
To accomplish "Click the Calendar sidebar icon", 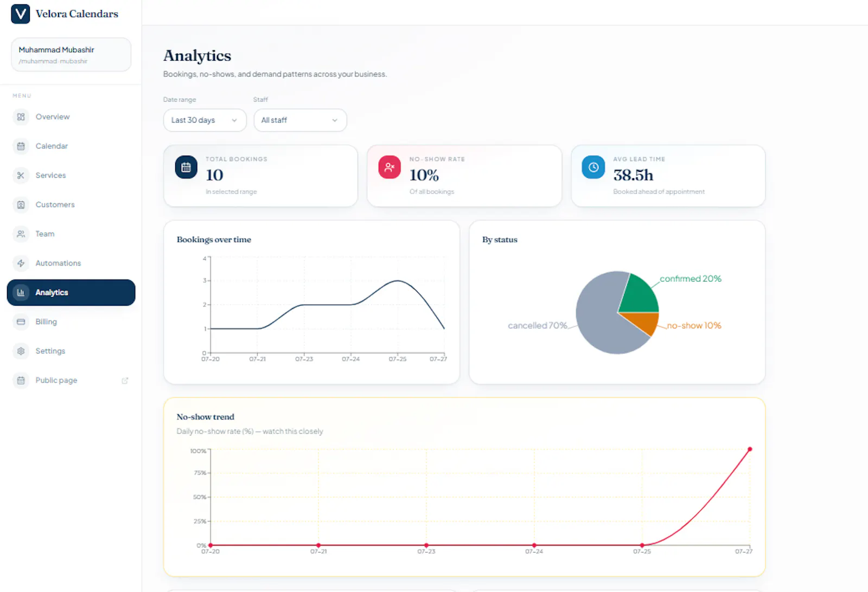I will [21, 146].
